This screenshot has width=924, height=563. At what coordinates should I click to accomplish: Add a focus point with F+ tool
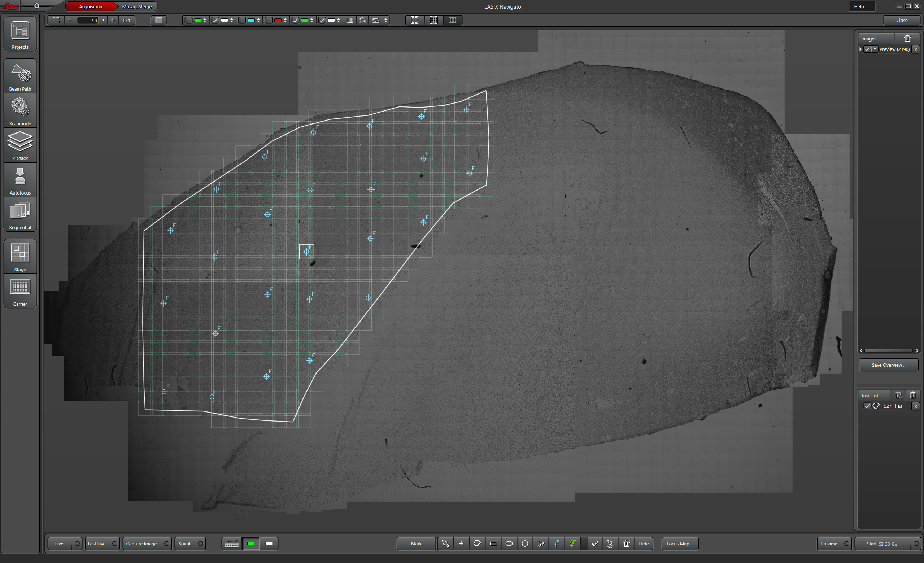[x=557, y=544]
